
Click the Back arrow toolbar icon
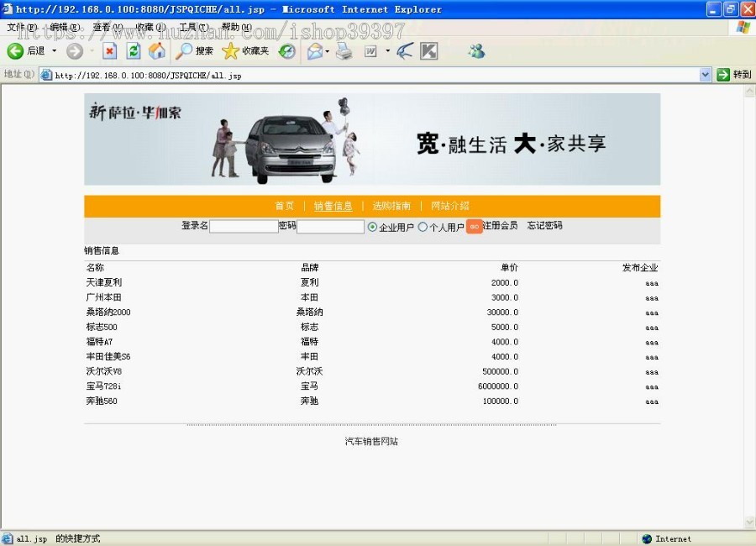coord(15,50)
